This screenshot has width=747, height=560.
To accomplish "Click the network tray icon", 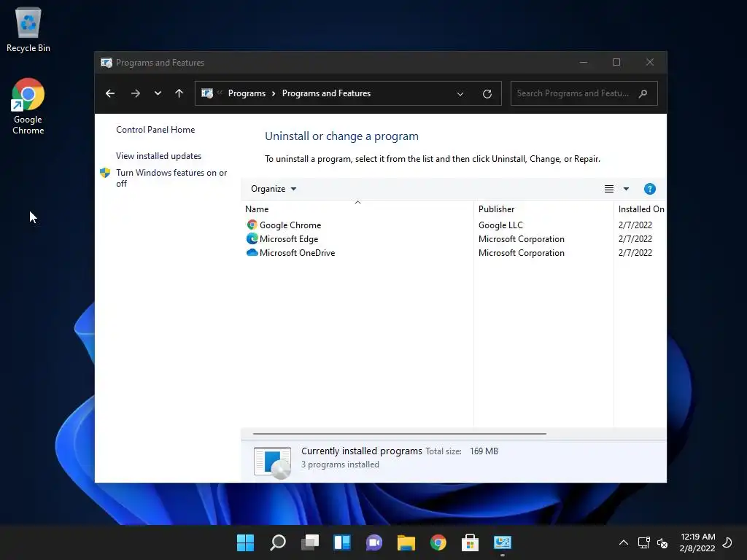I will click(643, 542).
